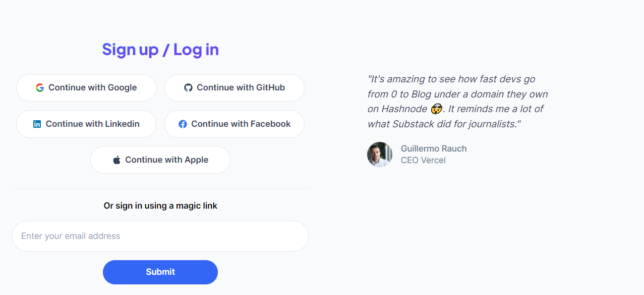644x295 pixels.
Task: Click the exploding head emoji in the testimonial
Action: pos(436,109)
